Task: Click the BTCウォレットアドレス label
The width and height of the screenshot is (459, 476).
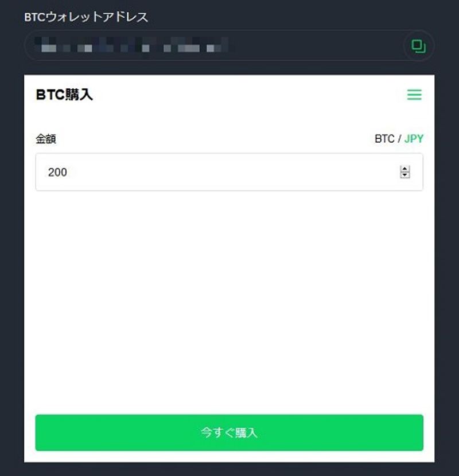Action: point(86,17)
